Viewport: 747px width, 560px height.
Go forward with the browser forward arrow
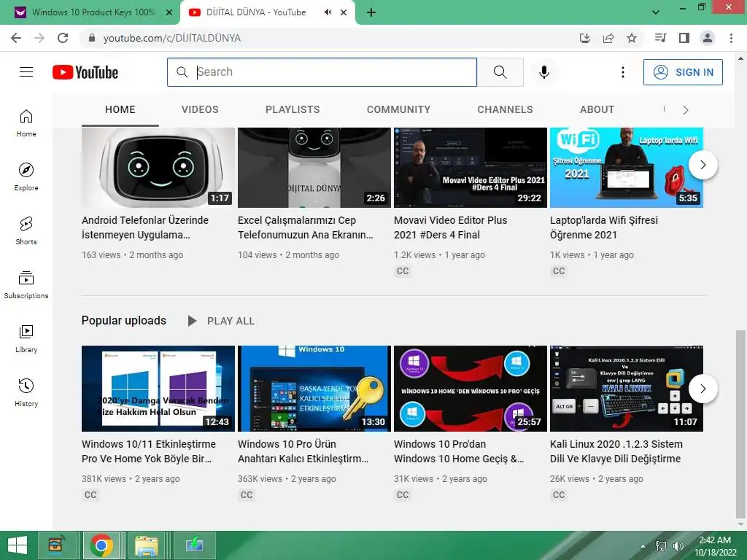[39, 38]
